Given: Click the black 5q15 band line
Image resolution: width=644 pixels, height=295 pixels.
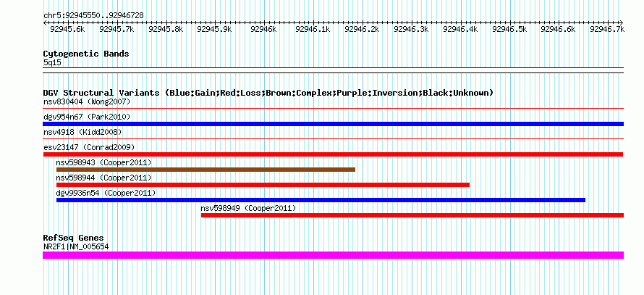Looking at the screenshot, I should [333, 70].
